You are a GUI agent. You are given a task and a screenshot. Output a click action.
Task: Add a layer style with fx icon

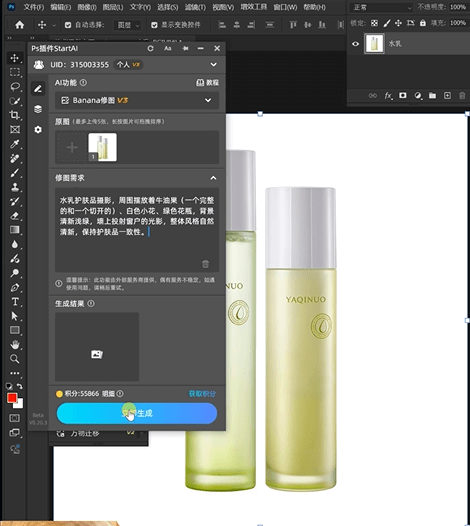click(388, 96)
